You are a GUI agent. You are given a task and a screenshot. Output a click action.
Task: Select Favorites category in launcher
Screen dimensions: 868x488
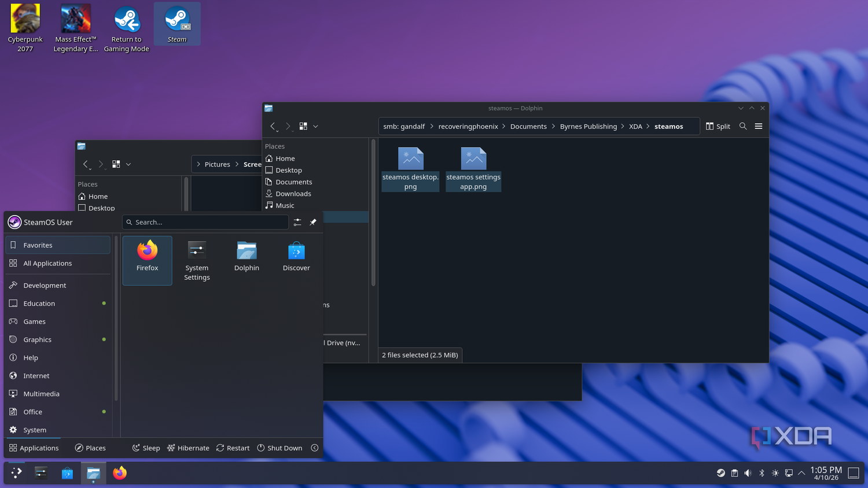(57, 245)
